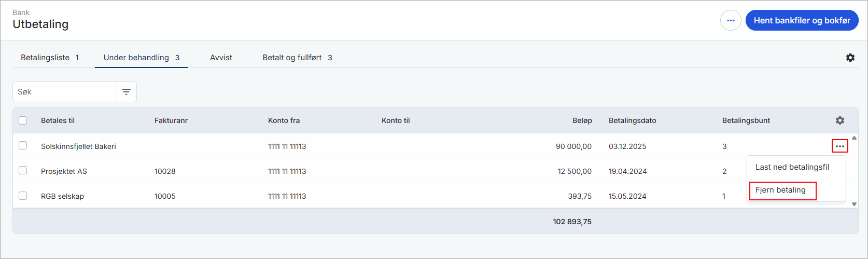Check the Prosjektet AS row checkbox
Viewport: 868px width, 259px height.
point(23,171)
